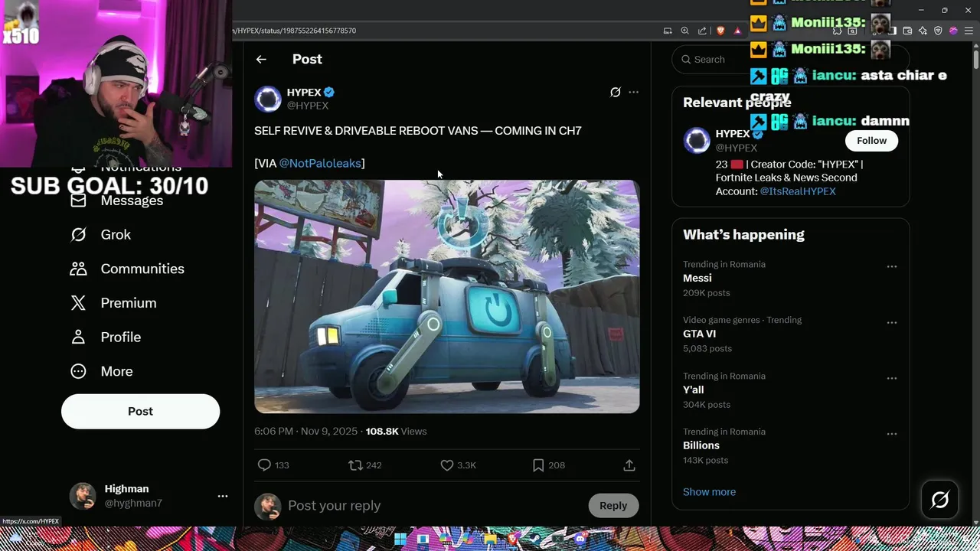This screenshot has width=980, height=551.
Task: Open the Brave Leo AI sparkle icon
Action: pyautogui.click(x=923, y=31)
